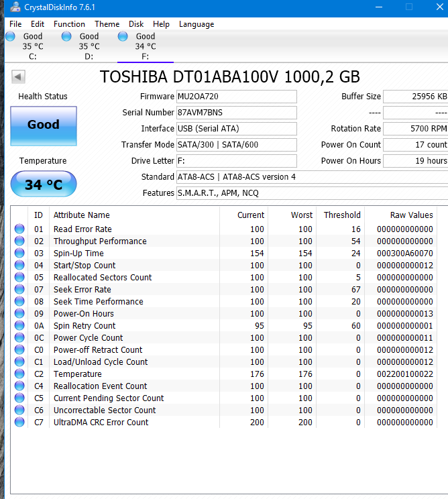Image resolution: width=448 pixels, height=499 pixels.
Task: Click status orb of Seek Time Performance row
Action: click(19, 301)
